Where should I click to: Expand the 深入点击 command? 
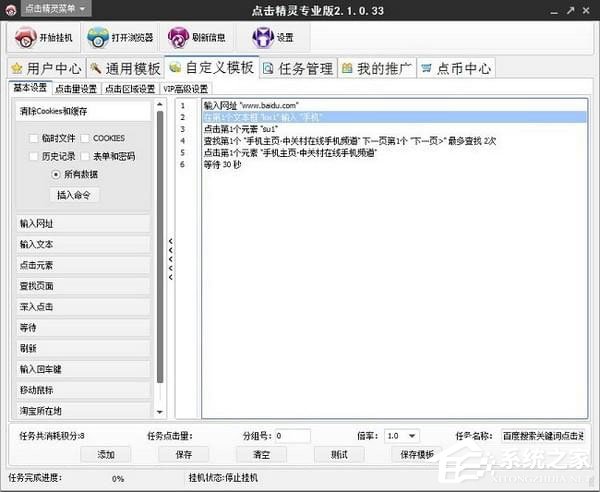(x=83, y=306)
